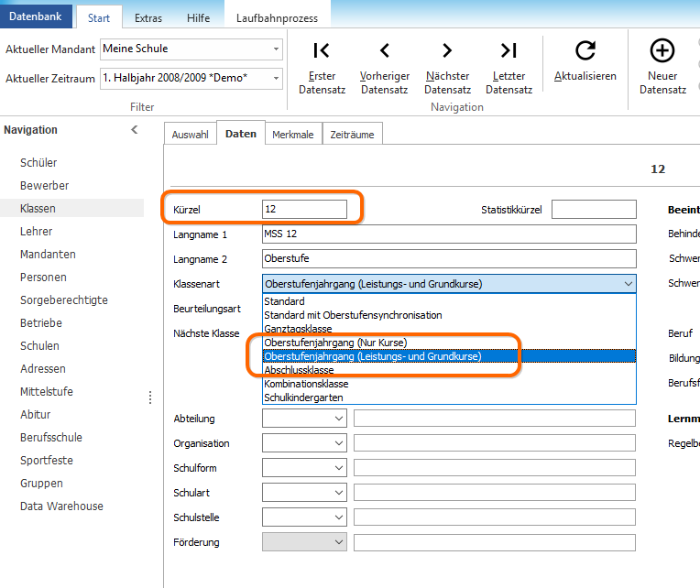
Task: Open the Zeiträume tab
Action: [352, 135]
